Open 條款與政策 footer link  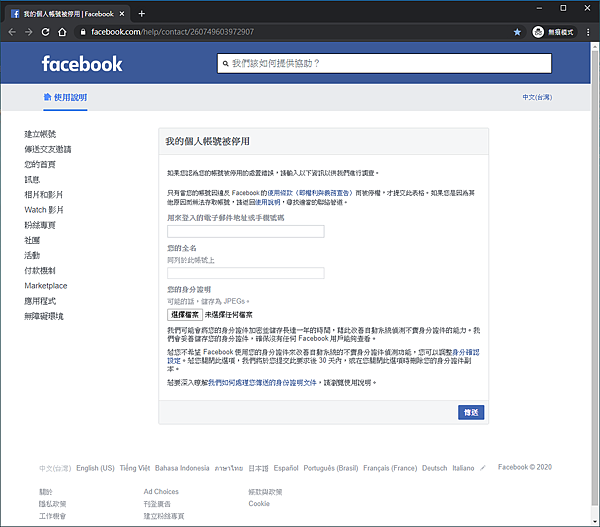point(265,492)
